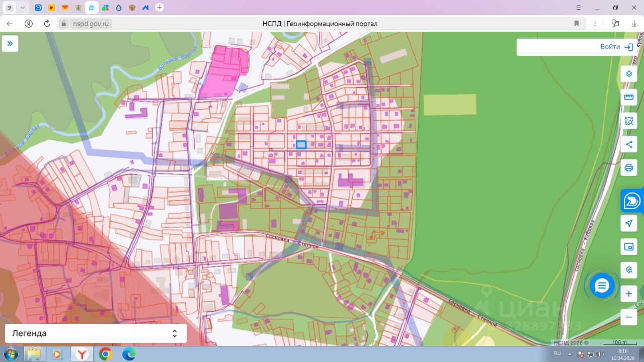Open the map layers panel

point(628,74)
